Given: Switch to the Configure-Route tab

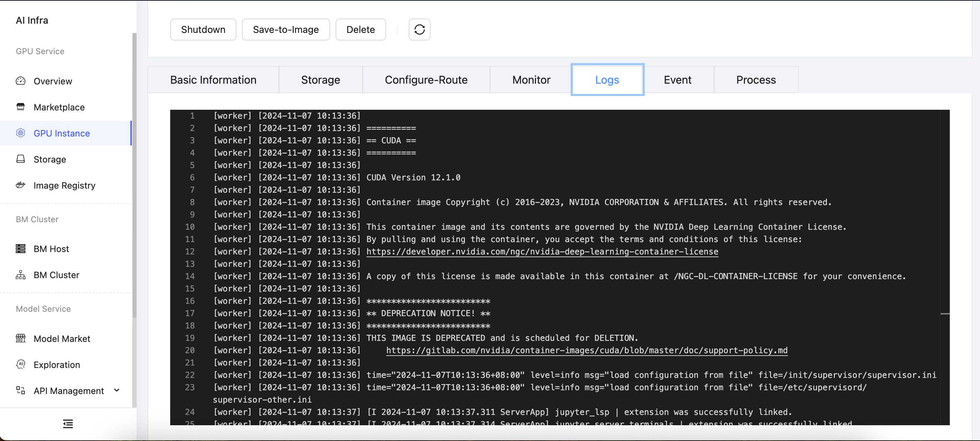Looking at the screenshot, I should (426, 80).
